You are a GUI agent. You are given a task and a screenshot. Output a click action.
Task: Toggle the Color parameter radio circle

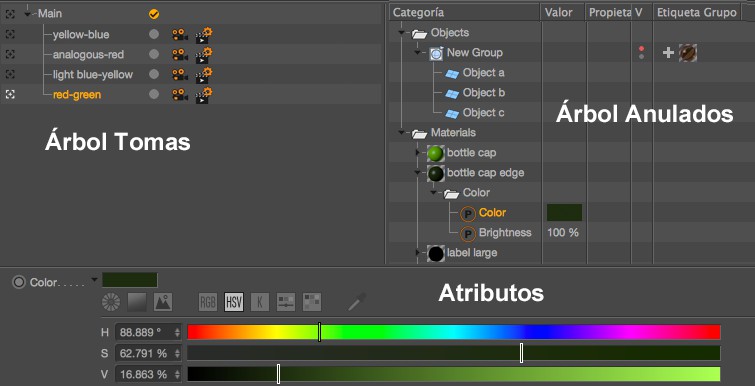coord(18,283)
